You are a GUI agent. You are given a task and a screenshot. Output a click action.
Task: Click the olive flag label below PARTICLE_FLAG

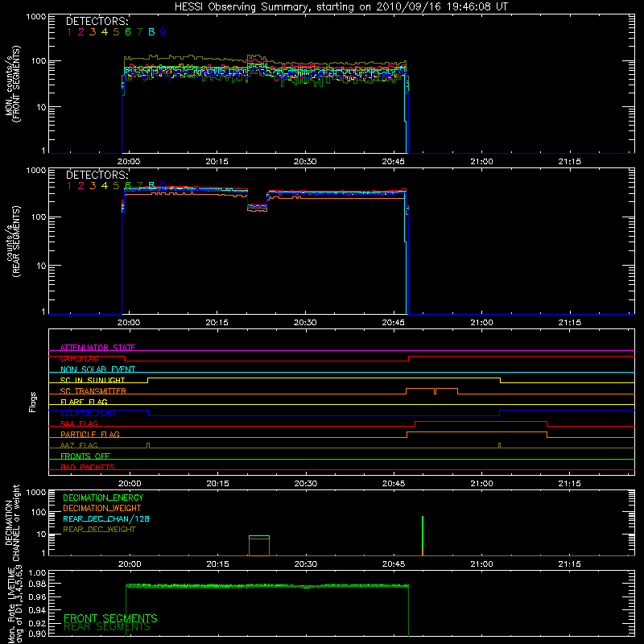(79, 445)
